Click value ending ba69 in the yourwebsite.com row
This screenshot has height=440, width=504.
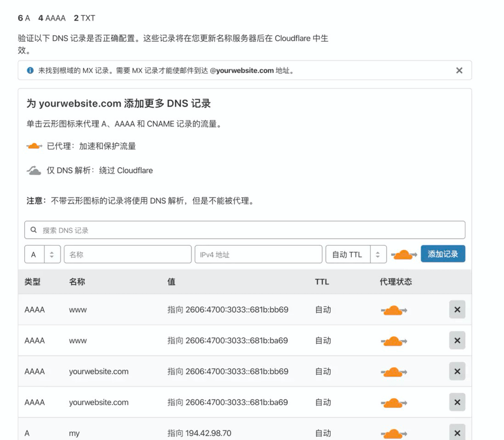coord(236,402)
